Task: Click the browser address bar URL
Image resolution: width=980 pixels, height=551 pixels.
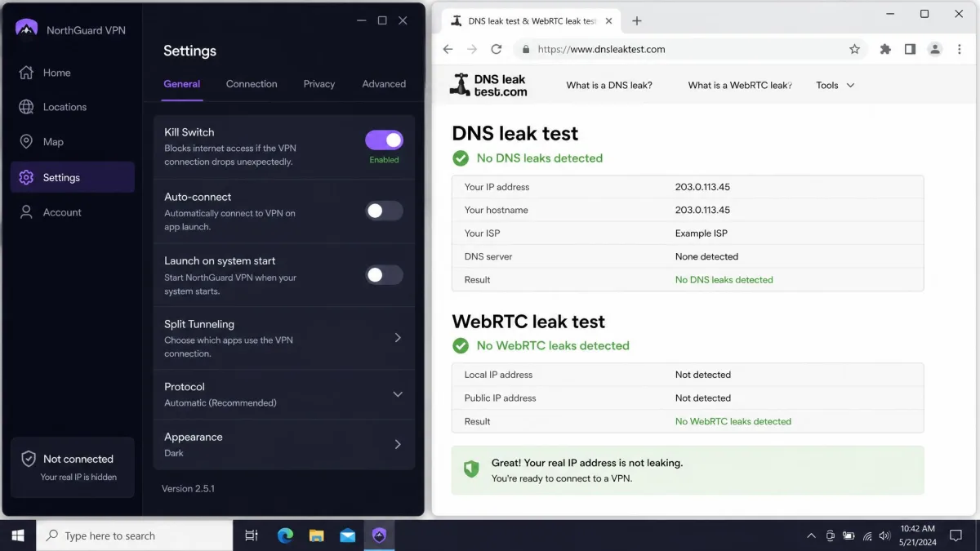Action: (x=601, y=49)
